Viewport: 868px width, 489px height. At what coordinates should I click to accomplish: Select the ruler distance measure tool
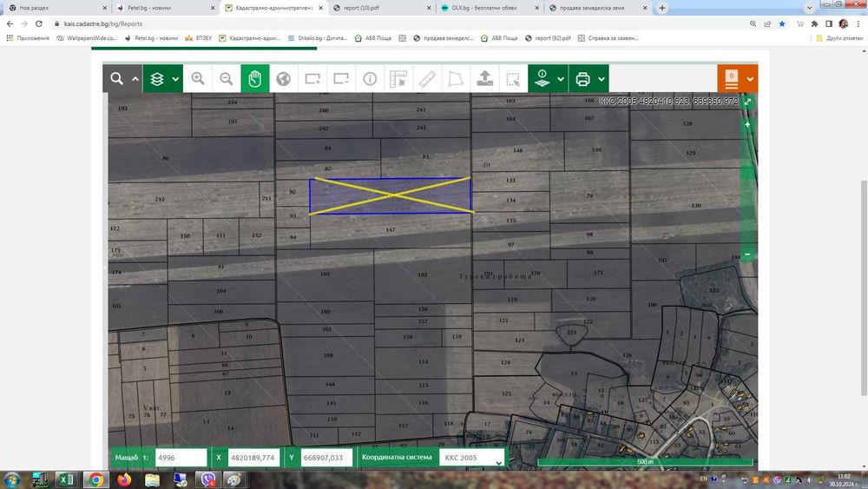pyautogui.click(x=426, y=79)
